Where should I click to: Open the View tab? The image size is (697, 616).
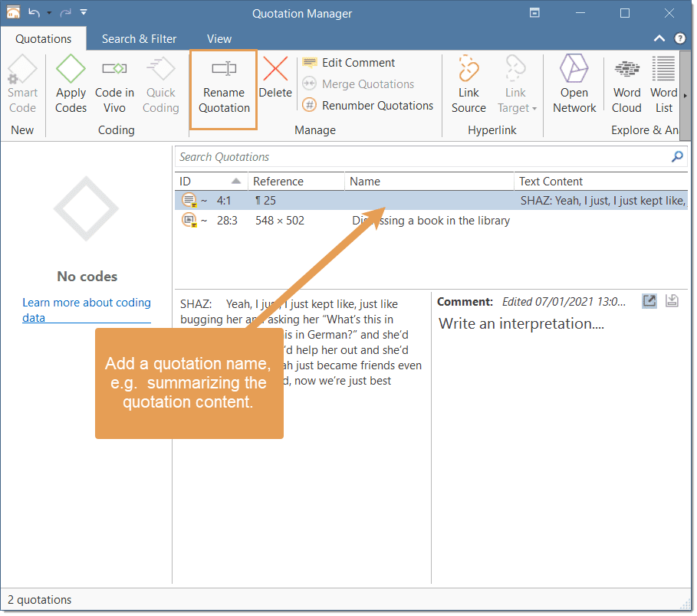click(x=219, y=38)
